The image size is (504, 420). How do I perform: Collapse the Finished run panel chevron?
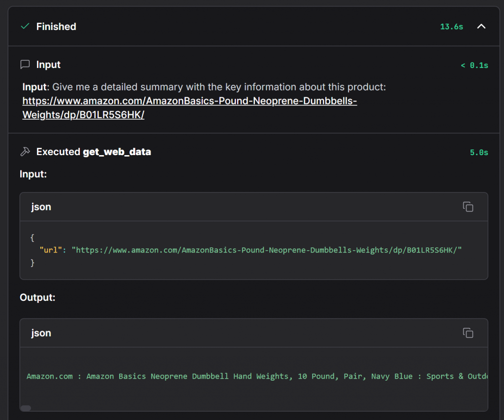click(481, 27)
